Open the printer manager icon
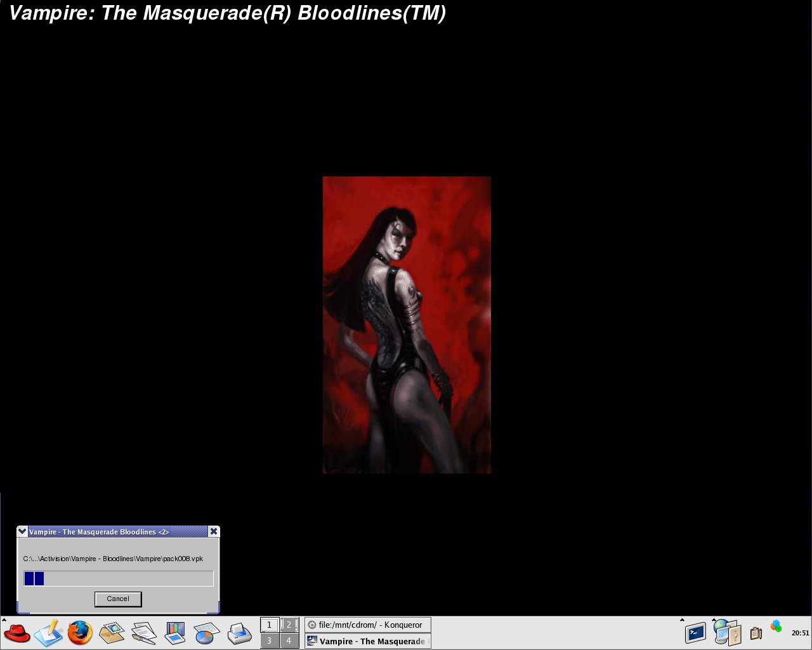This screenshot has height=650, width=812. tap(239, 633)
